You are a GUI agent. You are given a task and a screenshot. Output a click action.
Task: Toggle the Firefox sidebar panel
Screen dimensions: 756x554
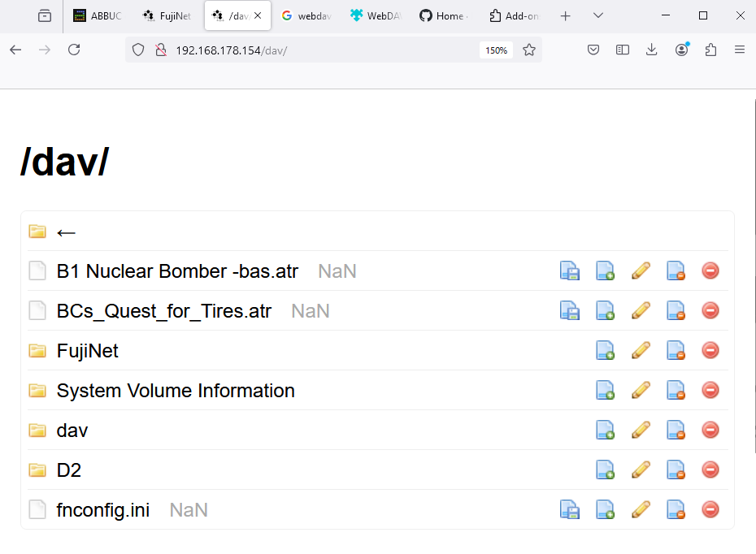pyautogui.click(x=622, y=50)
